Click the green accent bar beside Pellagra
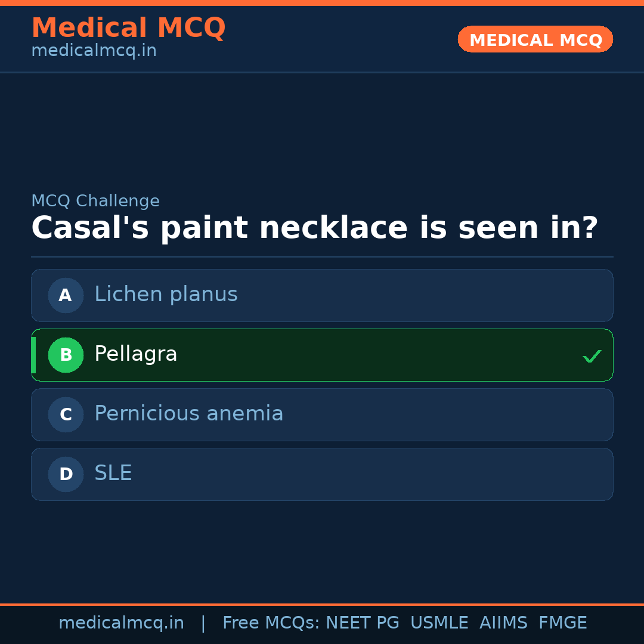Screen dimensions: 644x644 33,355
